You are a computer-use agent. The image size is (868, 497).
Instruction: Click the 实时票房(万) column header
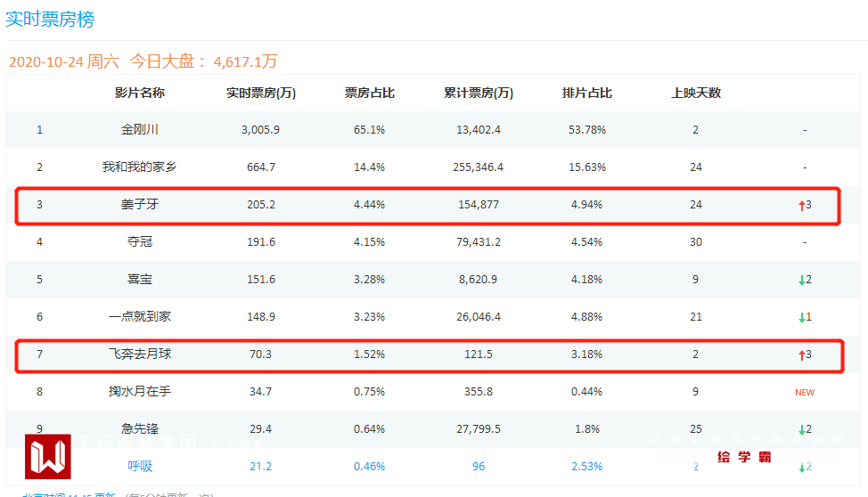[261, 93]
